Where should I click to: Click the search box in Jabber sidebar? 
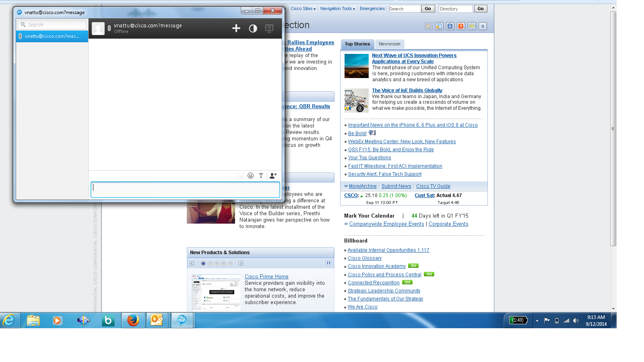52,25
